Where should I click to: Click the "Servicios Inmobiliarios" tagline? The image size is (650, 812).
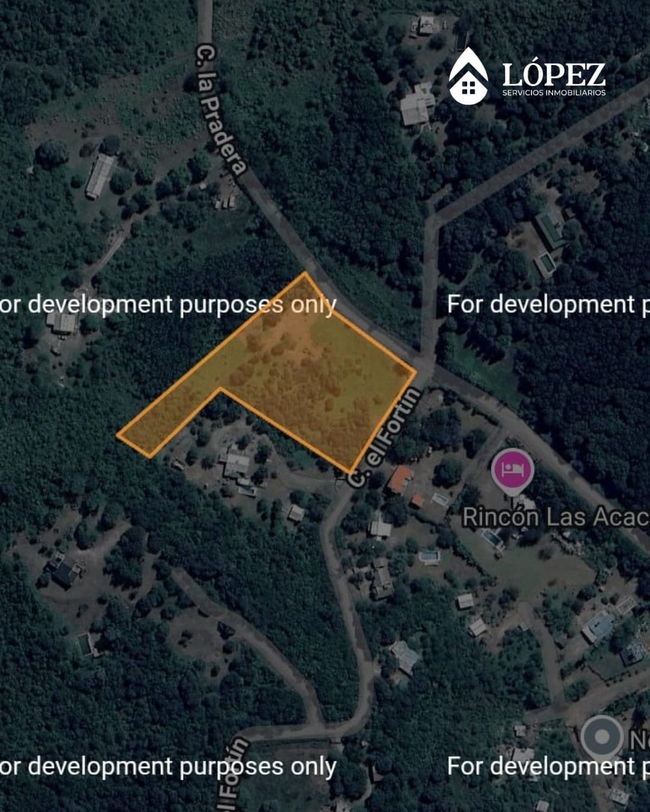[554, 93]
